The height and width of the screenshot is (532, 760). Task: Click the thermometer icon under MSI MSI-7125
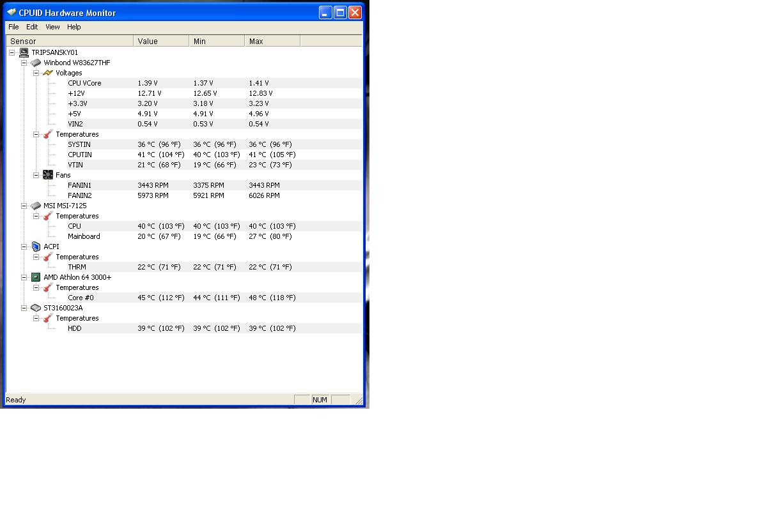47,216
